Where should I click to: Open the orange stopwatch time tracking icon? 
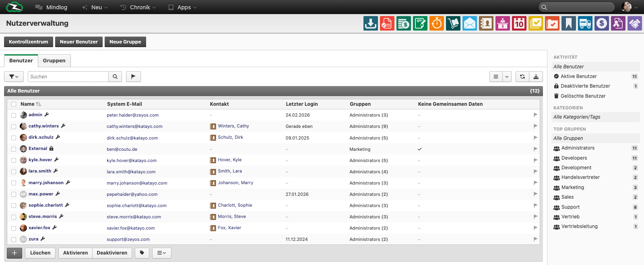pyautogui.click(x=436, y=23)
